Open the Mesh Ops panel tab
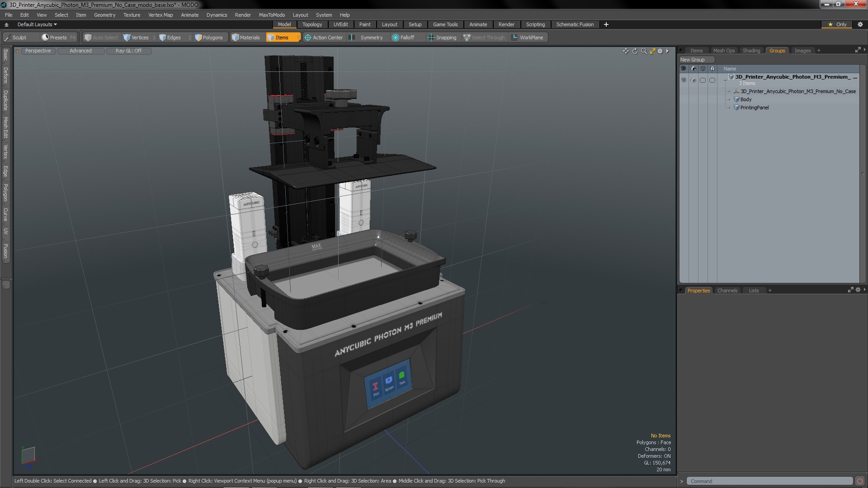The width and height of the screenshot is (868, 488). tap(724, 51)
